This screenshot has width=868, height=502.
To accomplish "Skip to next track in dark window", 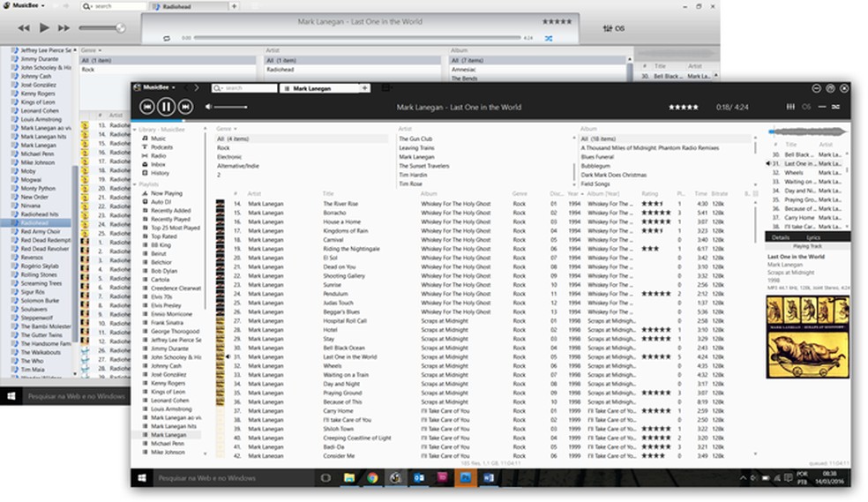I will tap(185, 106).
